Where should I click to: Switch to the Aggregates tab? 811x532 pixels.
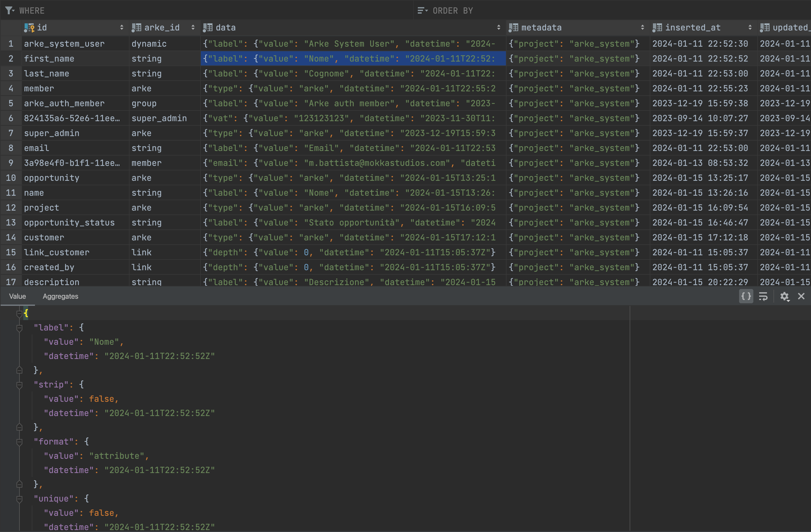point(60,296)
